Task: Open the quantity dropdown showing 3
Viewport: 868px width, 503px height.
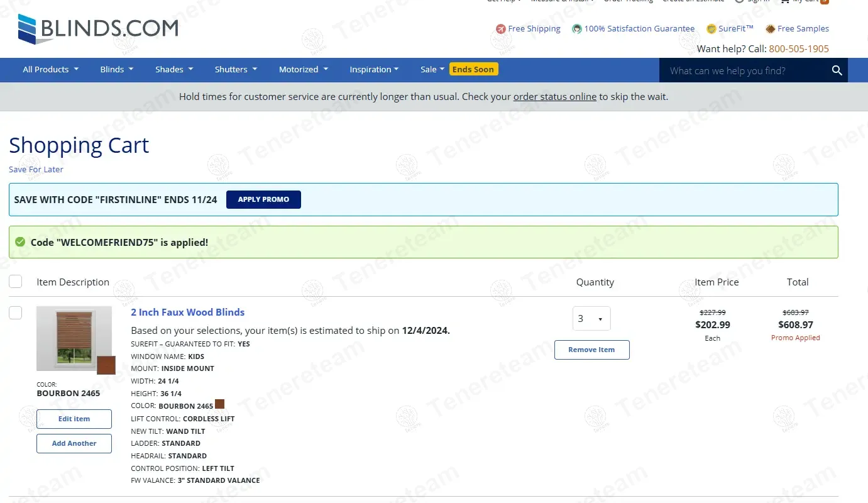Action: coord(591,319)
